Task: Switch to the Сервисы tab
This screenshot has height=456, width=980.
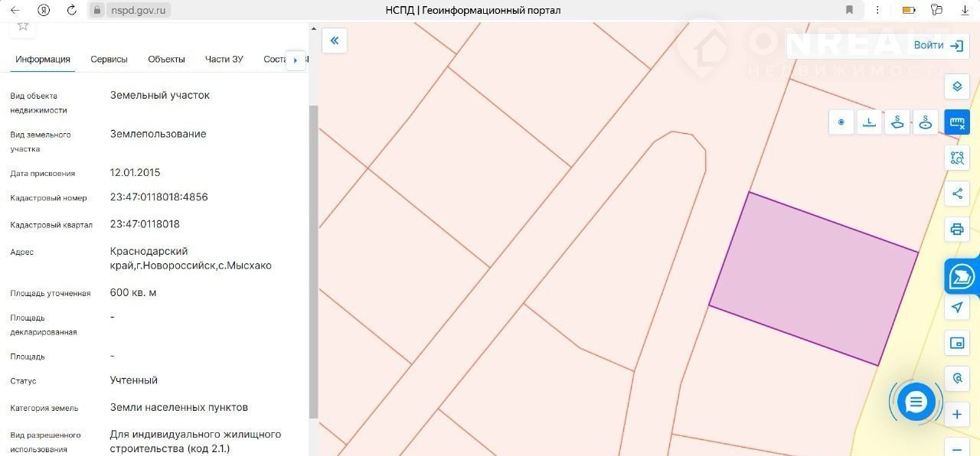Action: tap(109, 59)
